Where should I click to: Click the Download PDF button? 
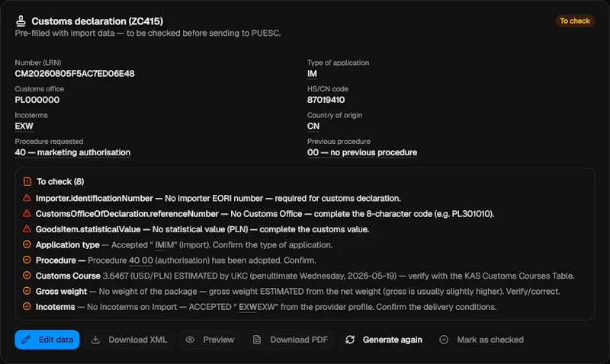coord(291,340)
